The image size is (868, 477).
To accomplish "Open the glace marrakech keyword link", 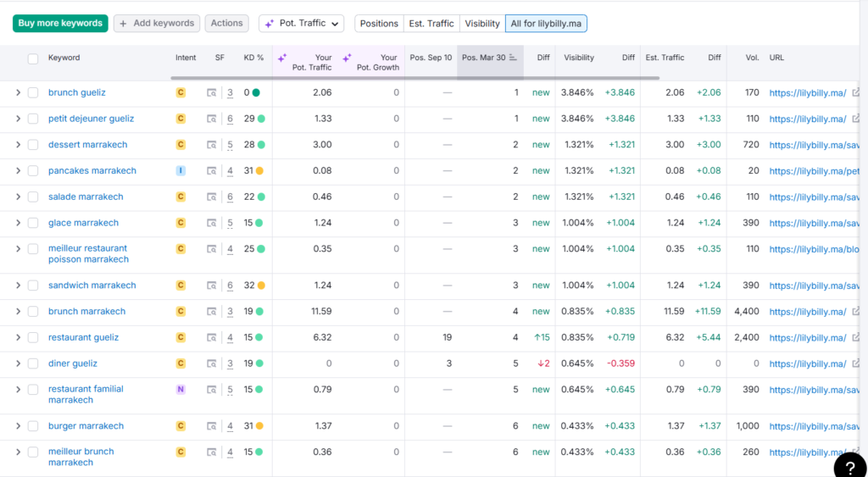I will 83,223.
